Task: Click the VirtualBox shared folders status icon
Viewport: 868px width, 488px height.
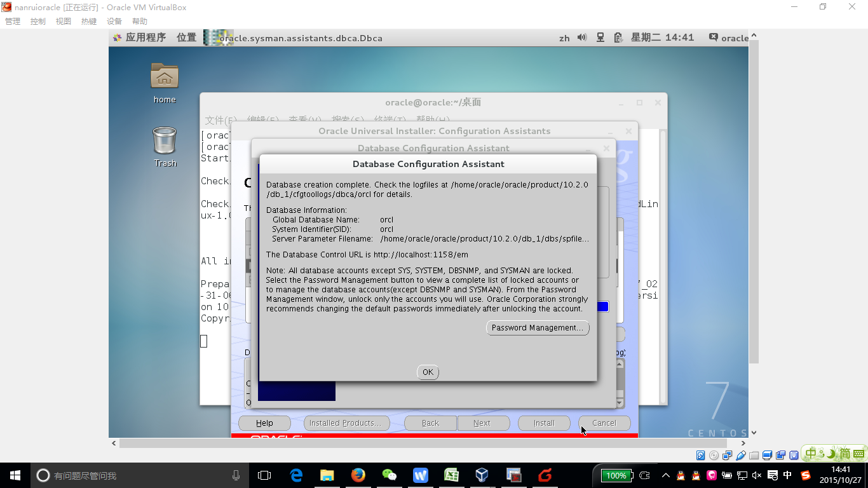Action: pos(754,455)
